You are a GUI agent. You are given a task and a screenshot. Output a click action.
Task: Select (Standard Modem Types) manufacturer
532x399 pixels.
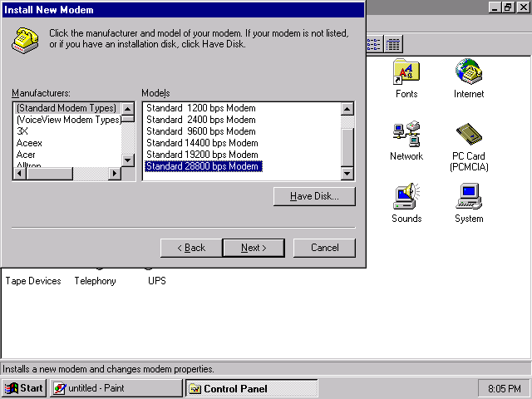(66, 108)
